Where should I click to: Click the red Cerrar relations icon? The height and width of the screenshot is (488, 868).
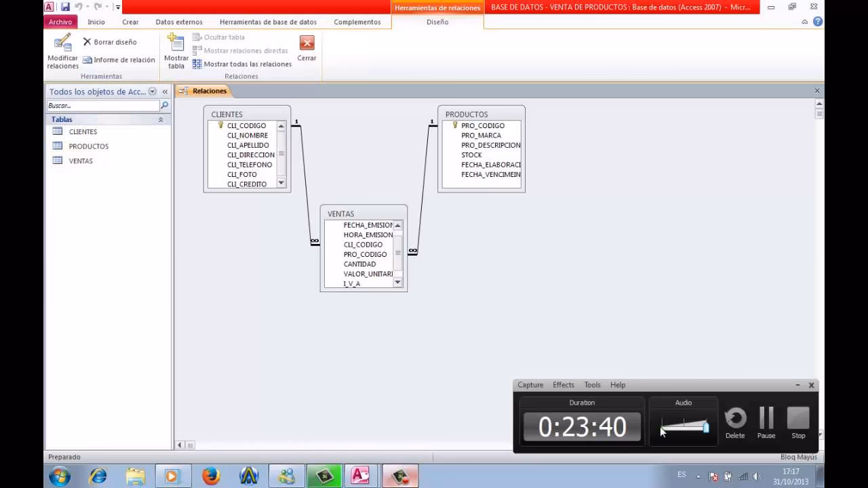(307, 44)
